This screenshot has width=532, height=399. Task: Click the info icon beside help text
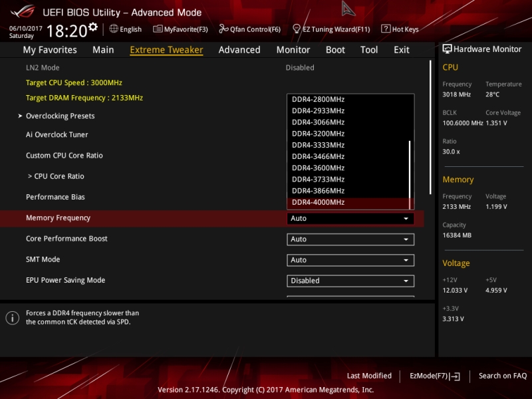[x=13, y=318]
